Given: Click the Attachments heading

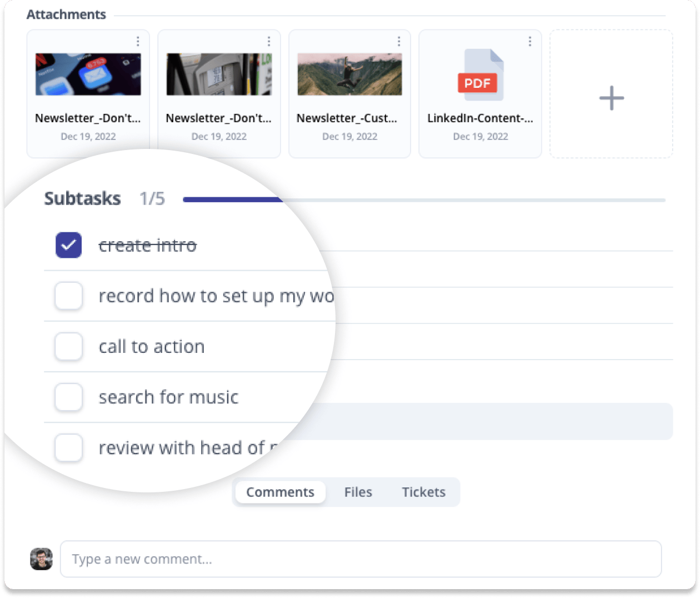Looking at the screenshot, I should click(x=66, y=14).
